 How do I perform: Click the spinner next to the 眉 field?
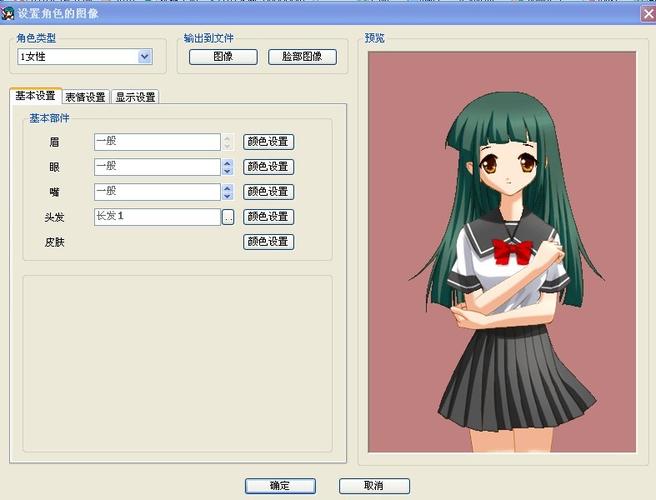click(x=227, y=142)
